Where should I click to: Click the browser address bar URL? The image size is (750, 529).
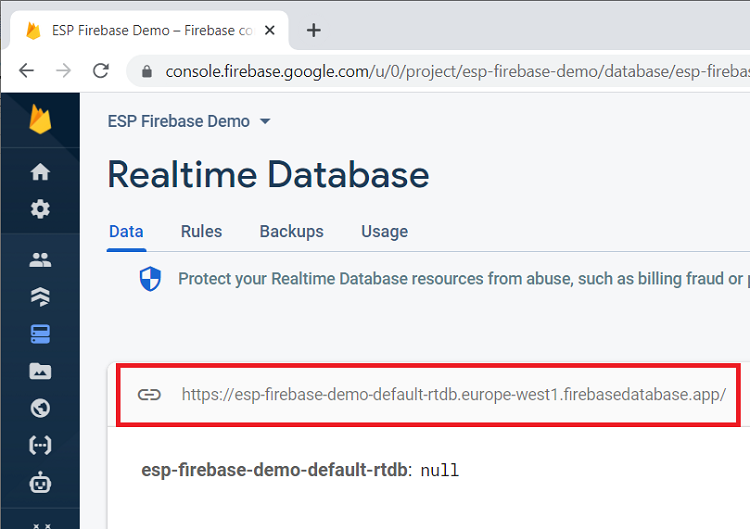(x=457, y=72)
